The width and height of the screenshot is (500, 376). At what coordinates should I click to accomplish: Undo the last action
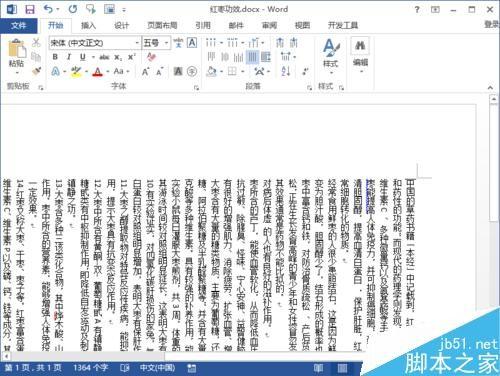(49, 9)
